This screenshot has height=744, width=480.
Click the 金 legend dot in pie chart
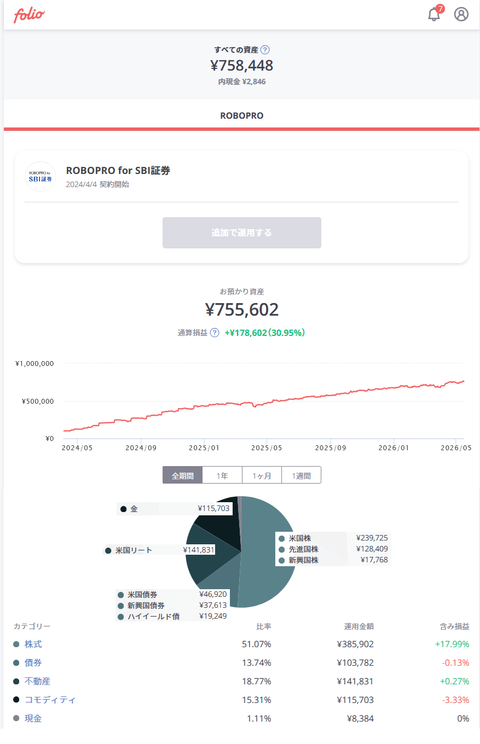[123, 509]
